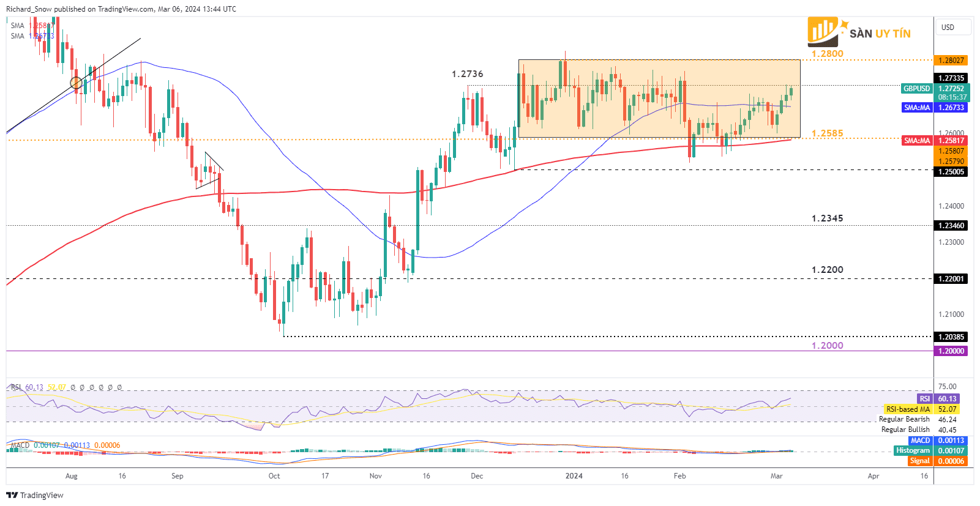Click the Regular Bearish 46.24 label
This screenshot has width=980, height=506.
918,419
